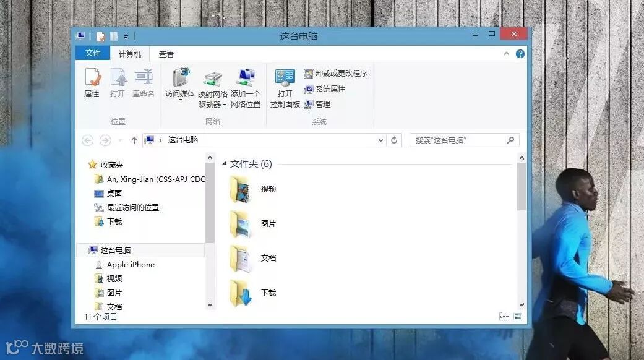Click the Open (打开) icon in 位置 group

(x=118, y=84)
